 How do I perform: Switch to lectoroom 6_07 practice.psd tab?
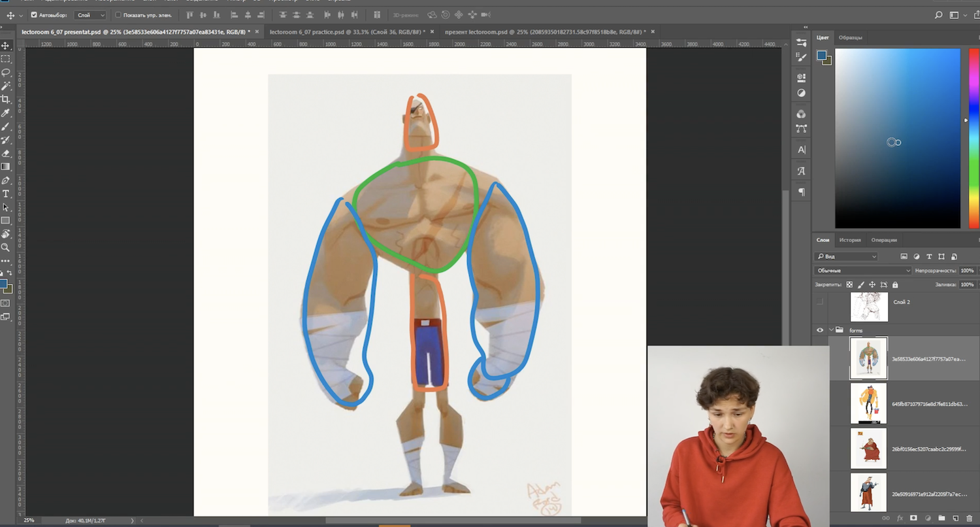pos(346,31)
